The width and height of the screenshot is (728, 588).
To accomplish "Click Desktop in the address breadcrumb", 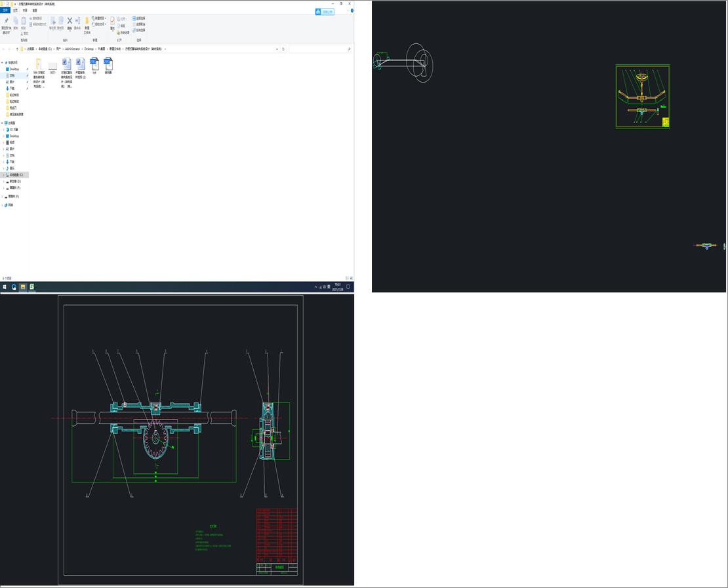I will pos(89,49).
